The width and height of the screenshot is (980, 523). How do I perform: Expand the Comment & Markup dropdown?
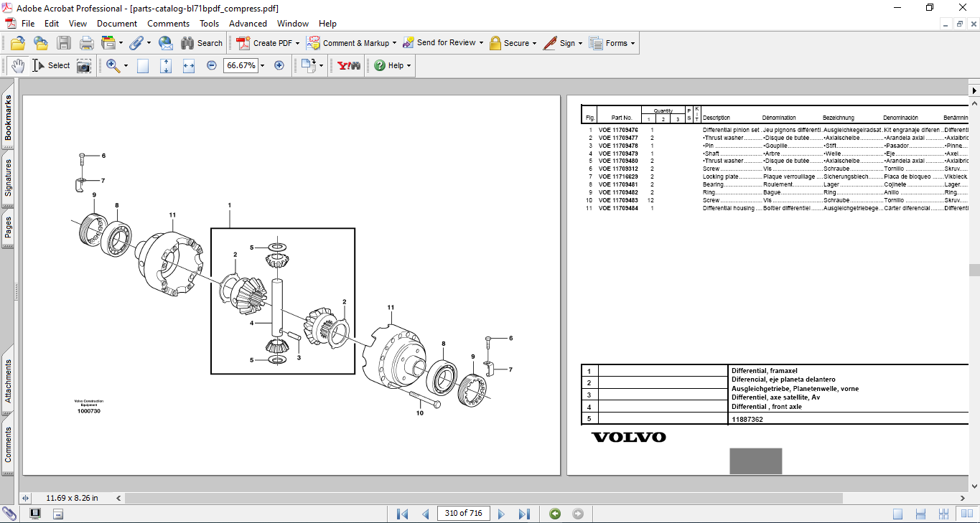[x=395, y=43]
